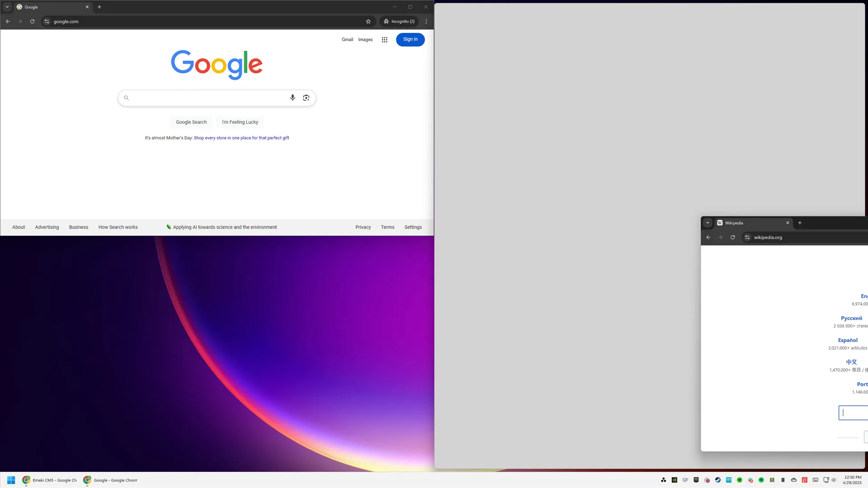Viewport: 868px width, 488px height.
Task: Open the Incognito (2) profile badge
Action: point(399,21)
